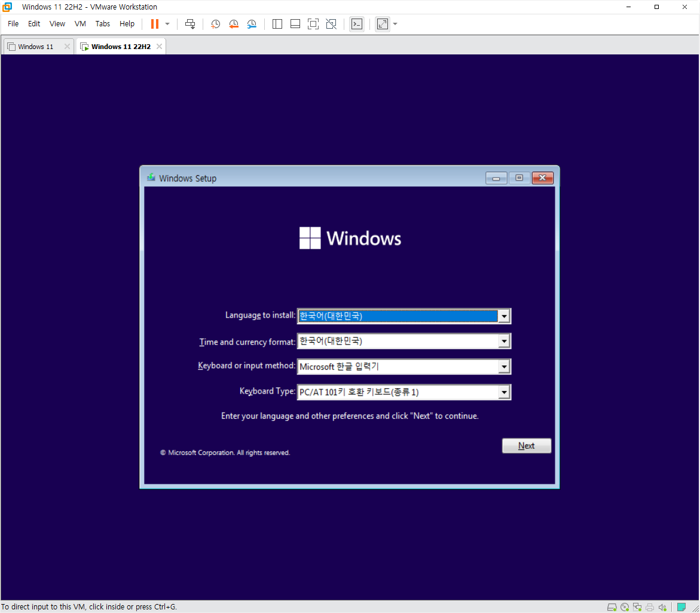Click the sound card status bar icon

click(x=662, y=607)
